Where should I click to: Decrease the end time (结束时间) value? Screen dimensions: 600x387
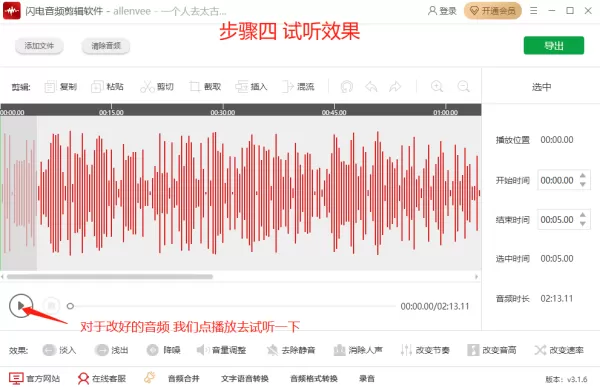coord(582,224)
